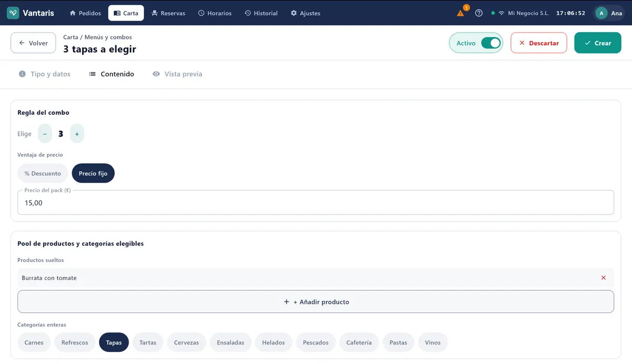Open Ana's user avatar menu
The image size is (632, 364).
pos(609,13)
